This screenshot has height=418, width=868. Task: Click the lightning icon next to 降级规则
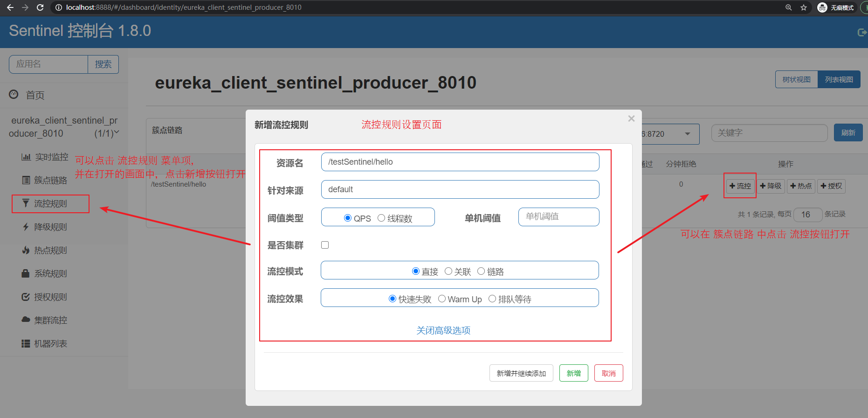26,227
